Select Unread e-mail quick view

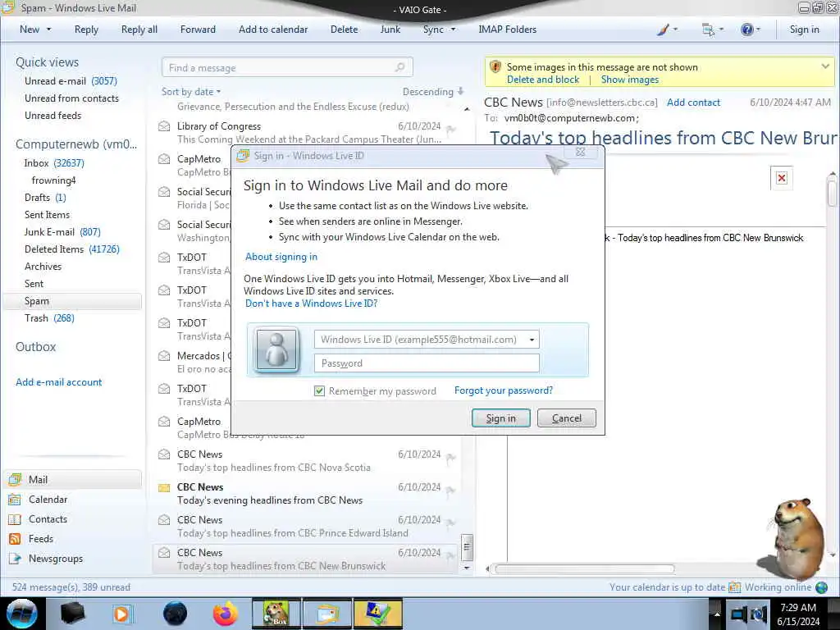(x=71, y=81)
